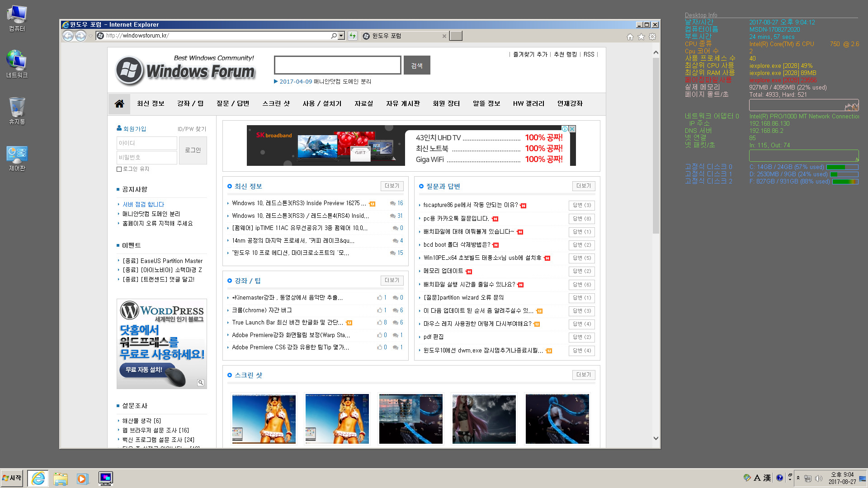This screenshot has height=488, width=868.
Task: Click the volume speaker tray icon
Action: point(819,478)
